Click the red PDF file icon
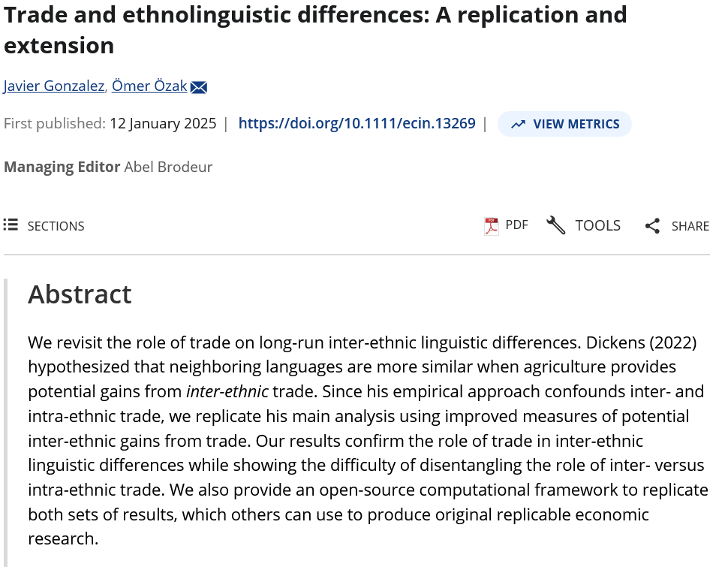The height and width of the screenshot is (567, 728). [492, 225]
